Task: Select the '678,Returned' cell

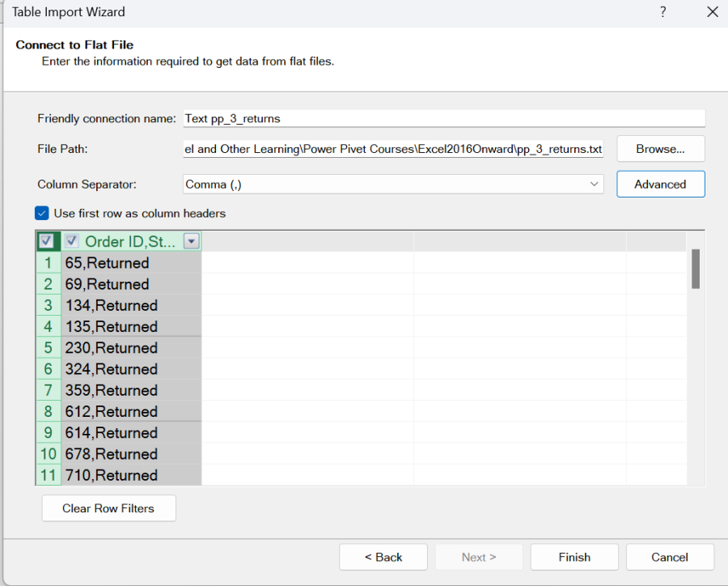Action: coord(131,454)
